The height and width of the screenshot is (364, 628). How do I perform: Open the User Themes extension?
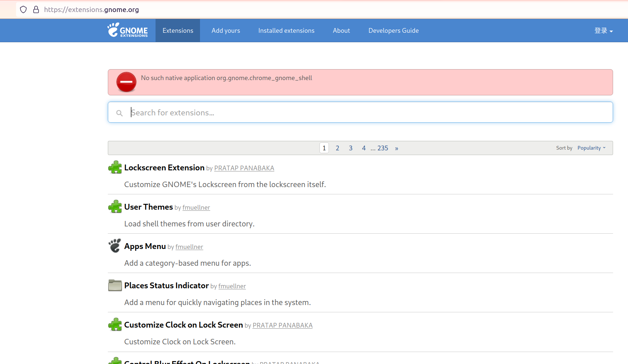click(x=149, y=207)
